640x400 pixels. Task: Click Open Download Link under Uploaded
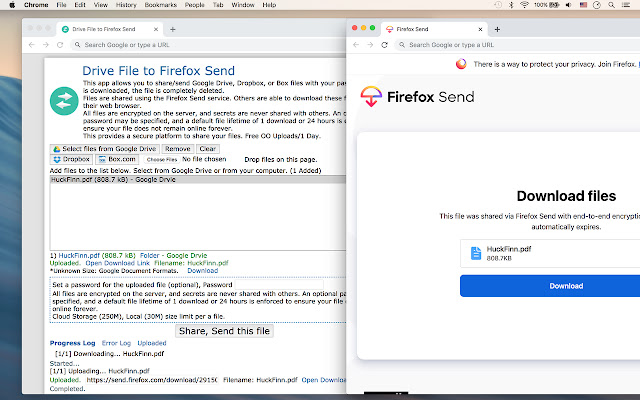click(x=118, y=263)
